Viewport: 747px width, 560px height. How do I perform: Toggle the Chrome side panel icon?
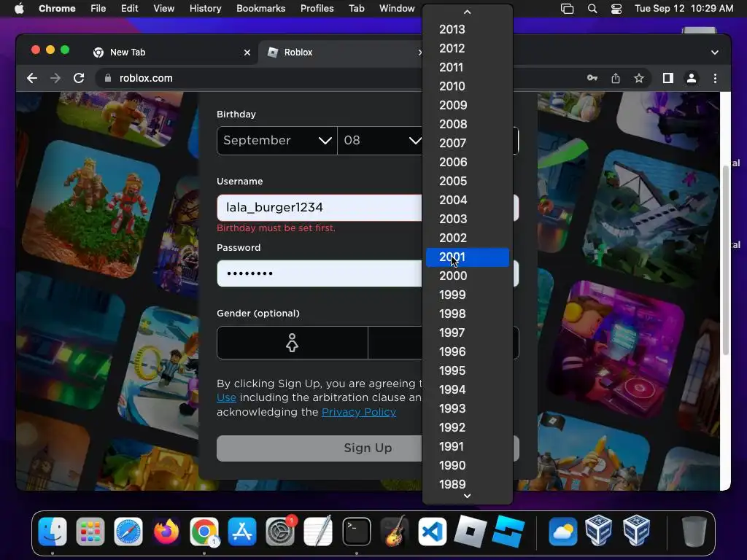coord(668,78)
